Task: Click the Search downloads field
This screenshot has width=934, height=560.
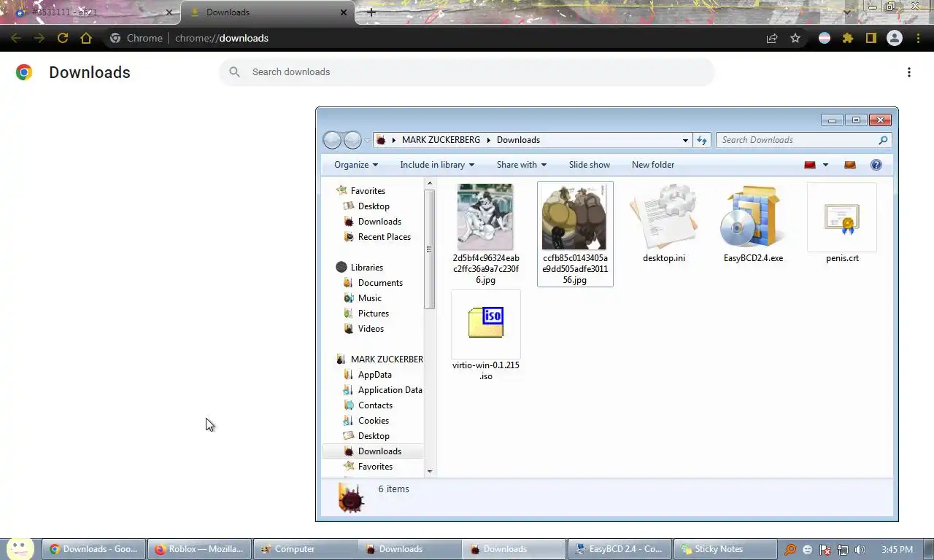Action: (467, 72)
